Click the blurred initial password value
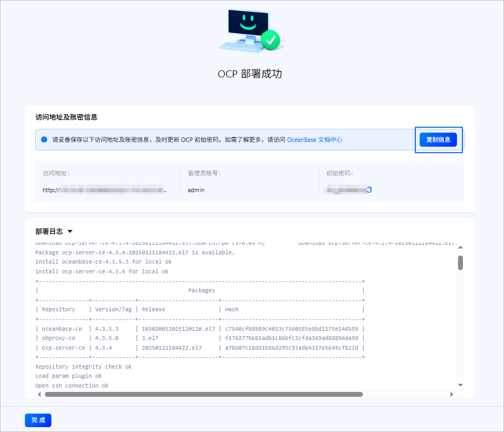 [x=347, y=190]
